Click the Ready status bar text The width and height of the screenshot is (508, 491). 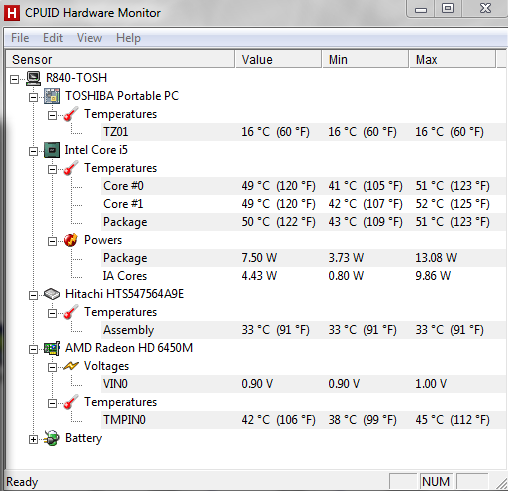tap(22, 482)
